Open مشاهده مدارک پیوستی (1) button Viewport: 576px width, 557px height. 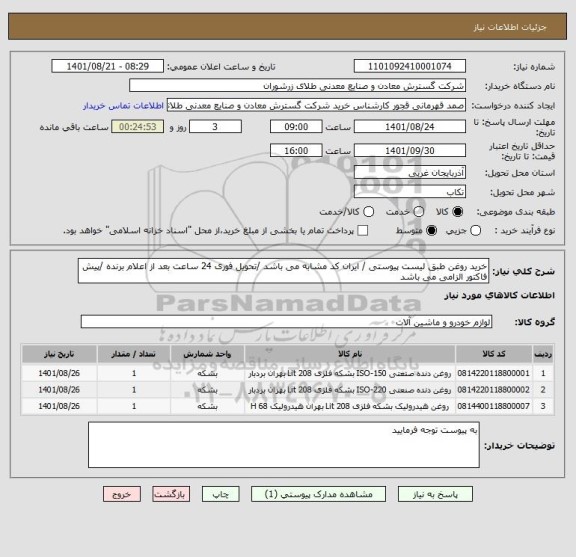pos(318,494)
